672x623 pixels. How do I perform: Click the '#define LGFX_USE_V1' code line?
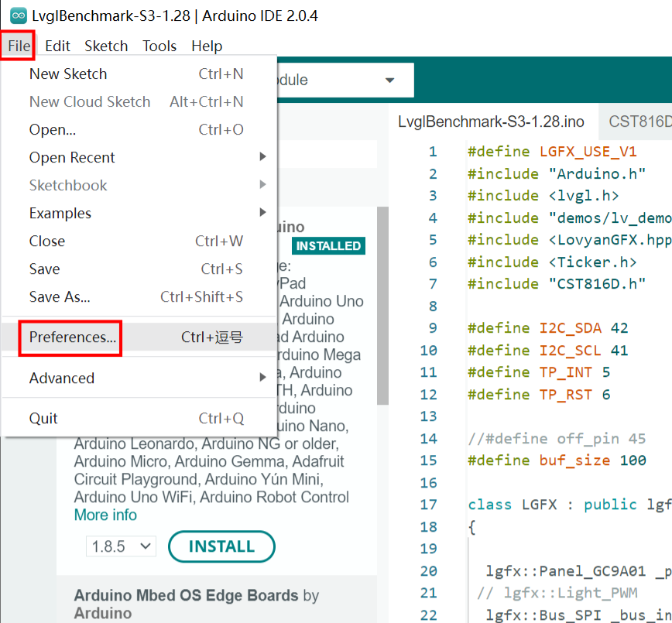[x=552, y=152]
